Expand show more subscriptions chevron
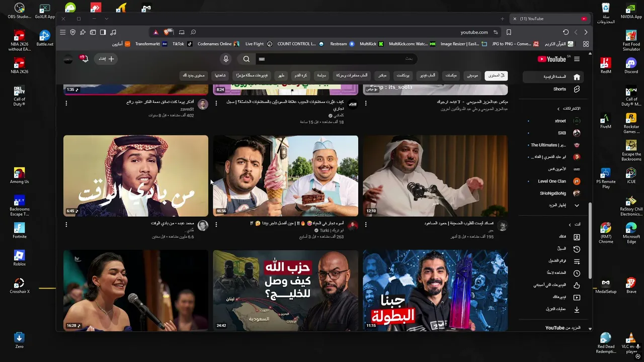 pos(577,205)
